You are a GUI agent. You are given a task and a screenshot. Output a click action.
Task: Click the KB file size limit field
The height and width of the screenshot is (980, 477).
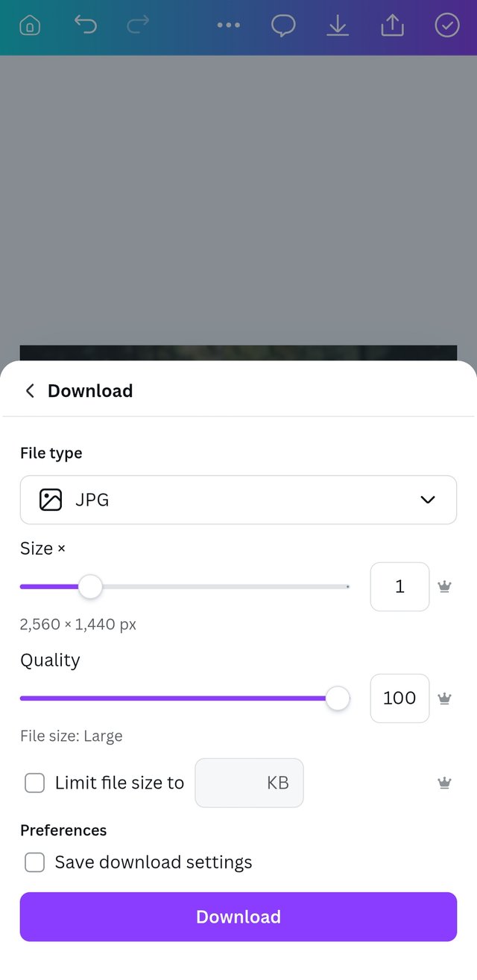(249, 783)
